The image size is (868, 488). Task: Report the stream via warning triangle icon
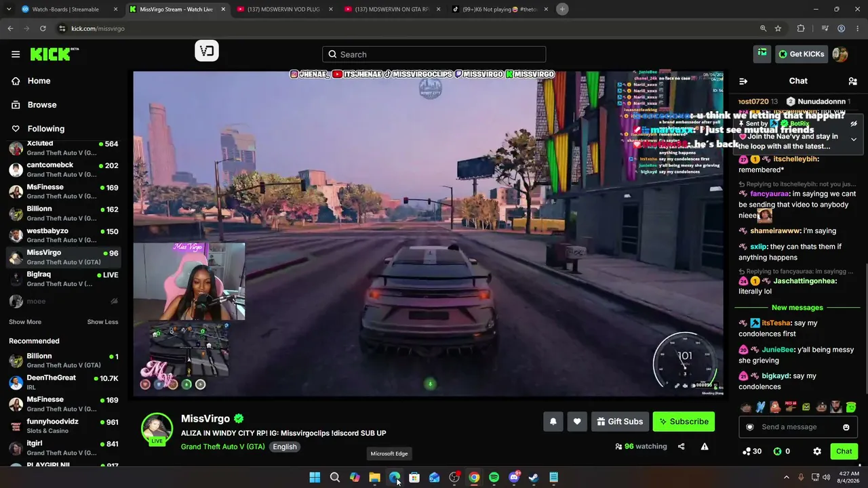pos(705,447)
